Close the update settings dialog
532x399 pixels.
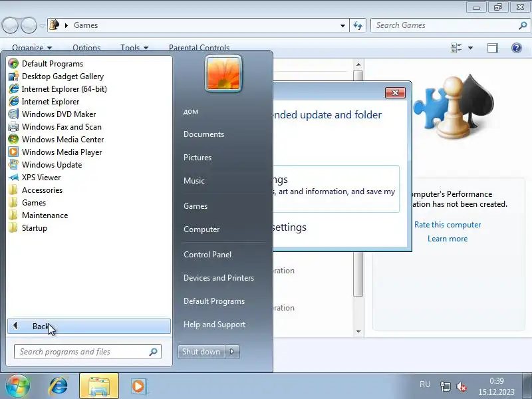click(395, 92)
